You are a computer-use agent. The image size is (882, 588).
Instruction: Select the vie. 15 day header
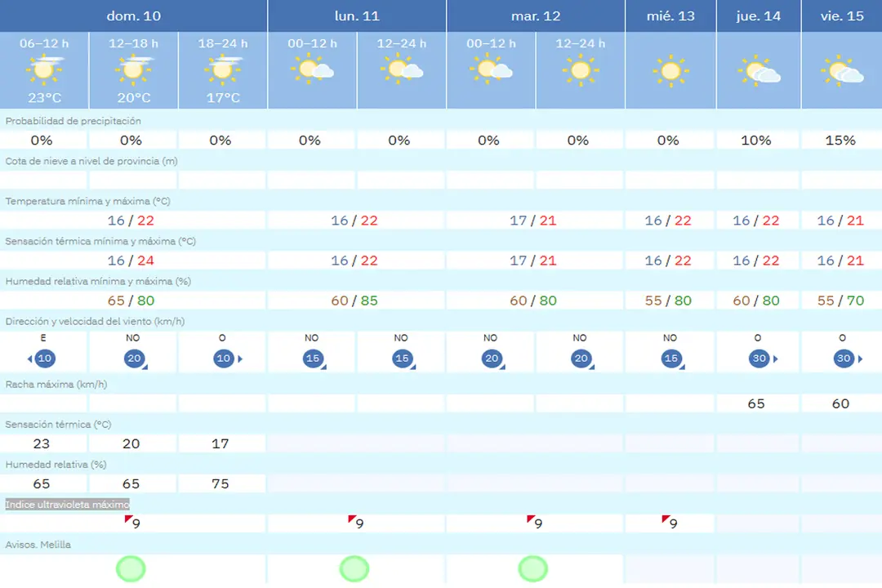point(842,16)
